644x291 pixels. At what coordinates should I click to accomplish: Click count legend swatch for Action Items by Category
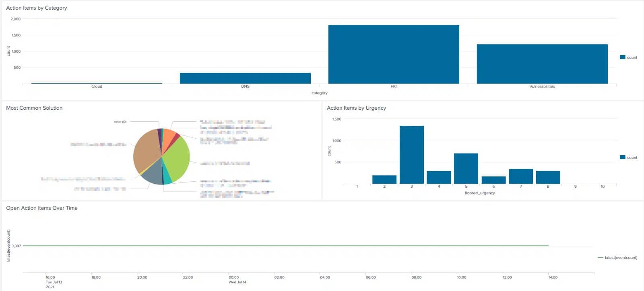coord(622,57)
